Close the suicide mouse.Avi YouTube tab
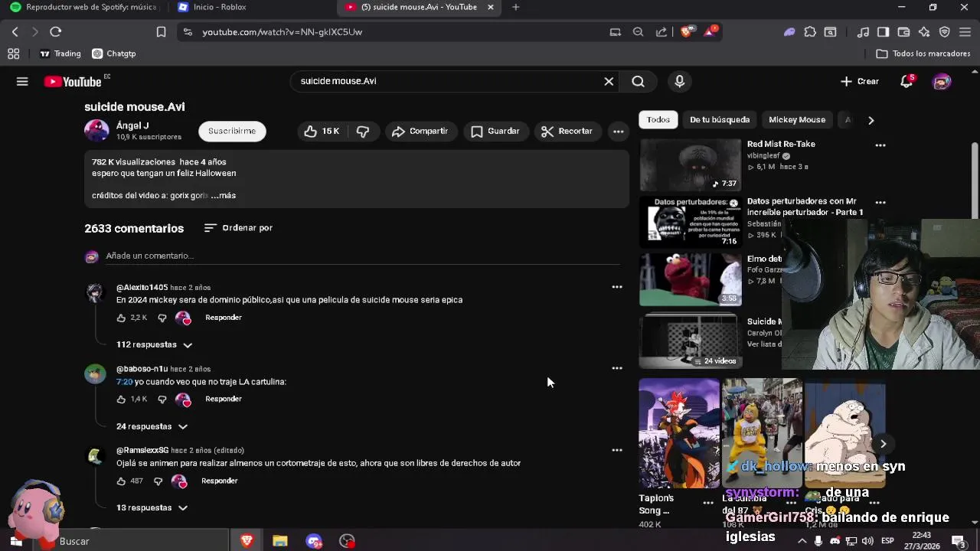 (491, 8)
